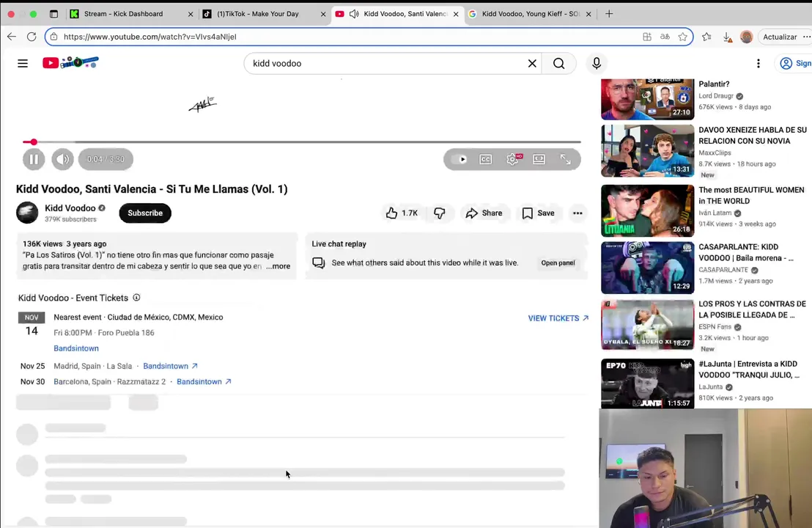Pause the video
The image size is (812, 528).
pos(34,159)
